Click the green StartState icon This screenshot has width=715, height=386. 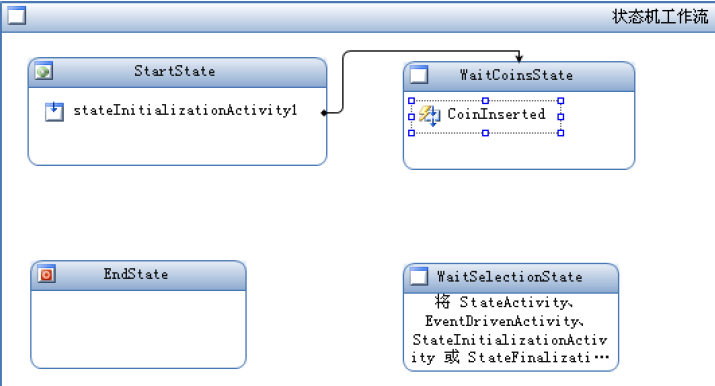(x=44, y=71)
